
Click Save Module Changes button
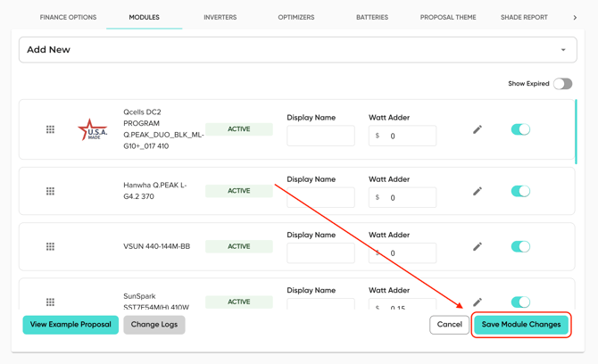[521, 325]
